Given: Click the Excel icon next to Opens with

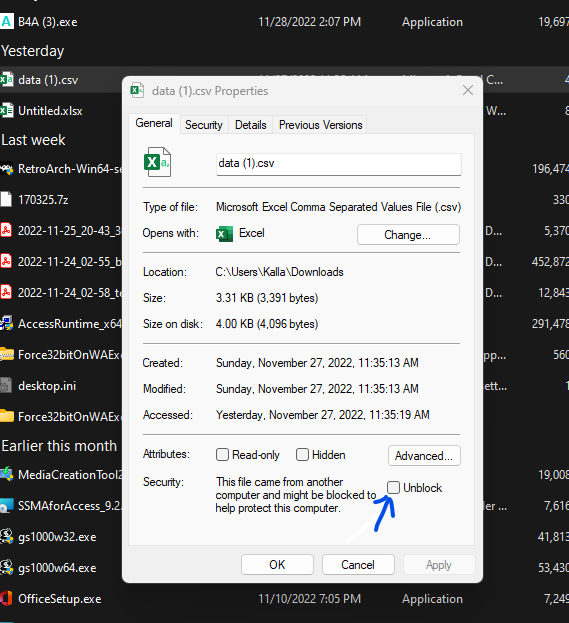Looking at the screenshot, I should point(225,234).
